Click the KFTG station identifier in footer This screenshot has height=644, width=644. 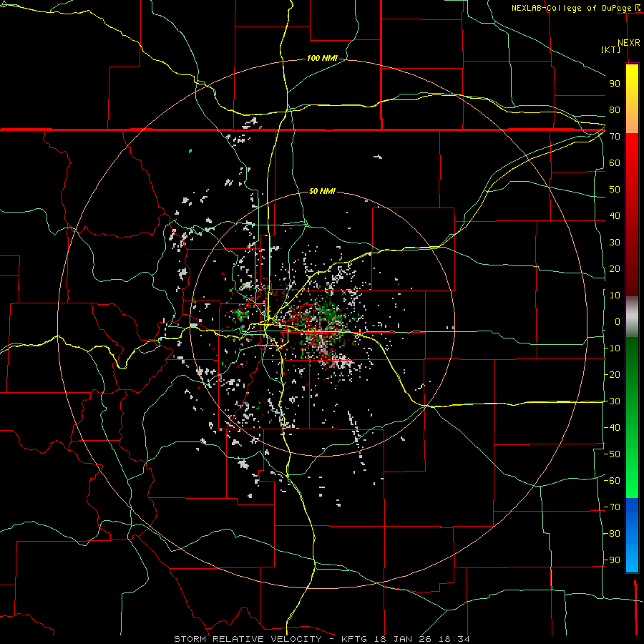pos(354,639)
